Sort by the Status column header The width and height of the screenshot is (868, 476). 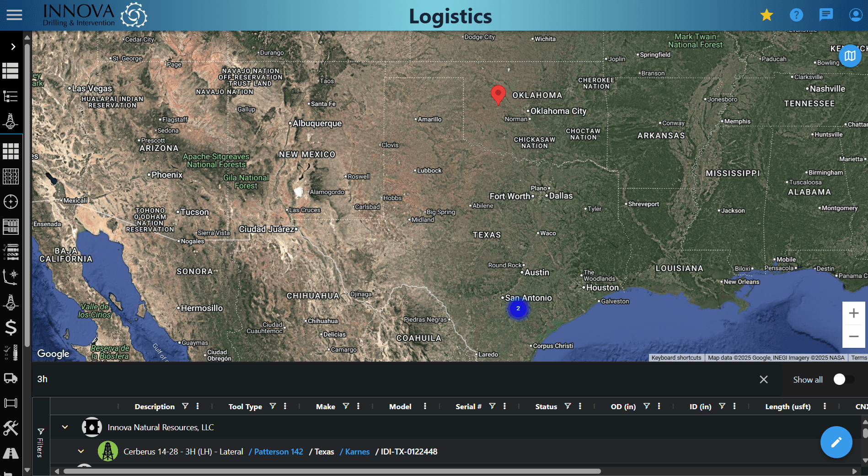pyautogui.click(x=546, y=406)
